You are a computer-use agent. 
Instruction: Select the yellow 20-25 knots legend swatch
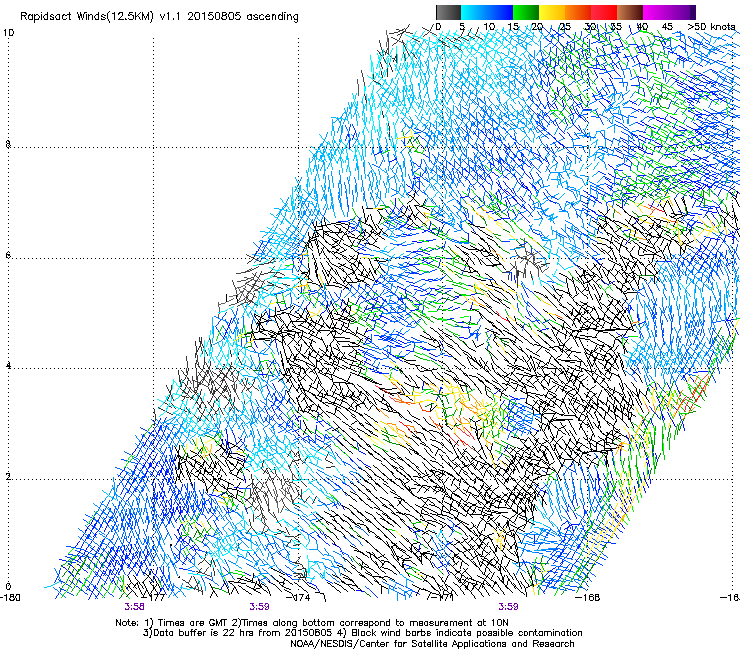pos(552,12)
